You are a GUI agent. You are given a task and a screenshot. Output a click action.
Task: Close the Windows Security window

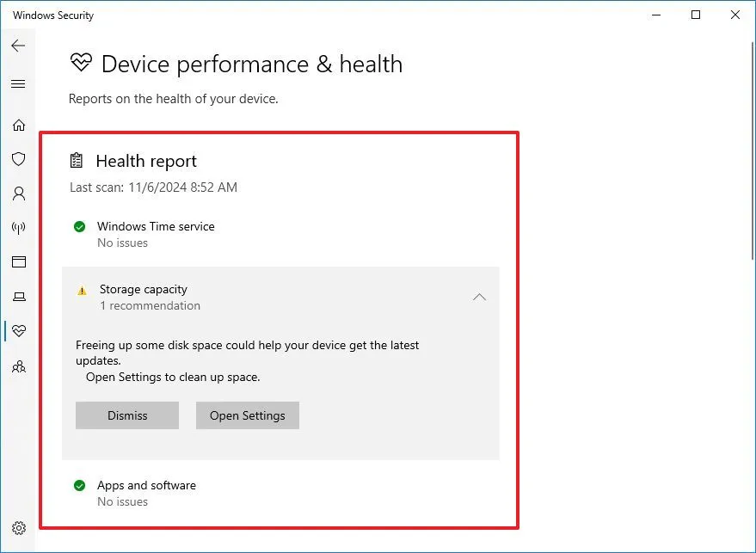pos(735,15)
